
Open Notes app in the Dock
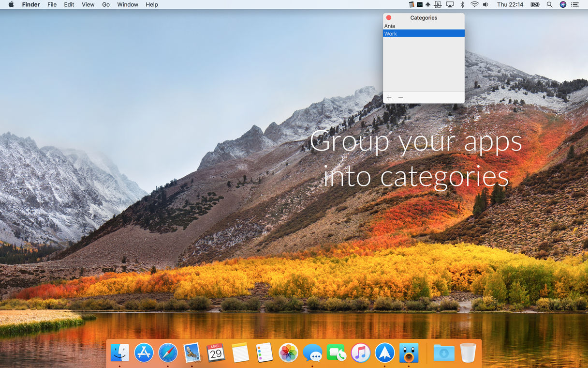tap(240, 353)
